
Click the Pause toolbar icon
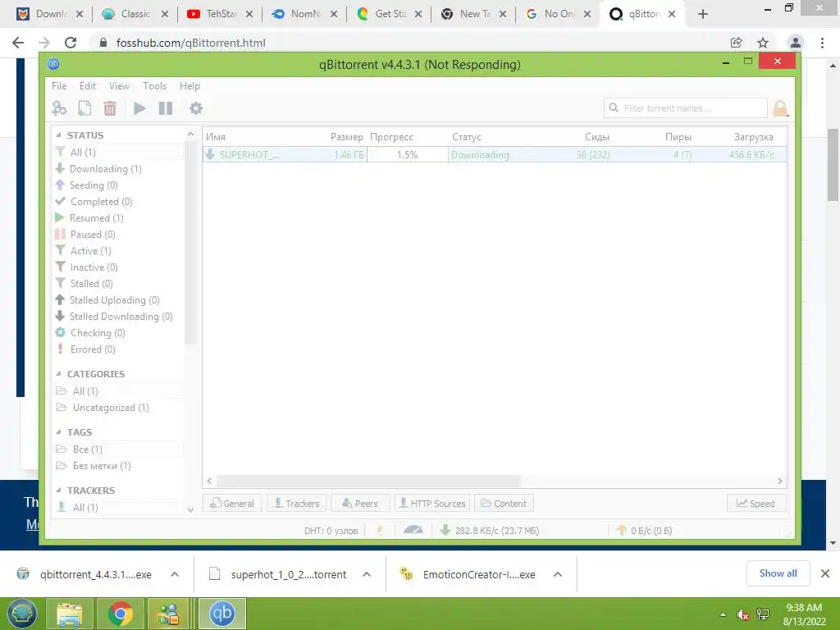click(x=166, y=108)
